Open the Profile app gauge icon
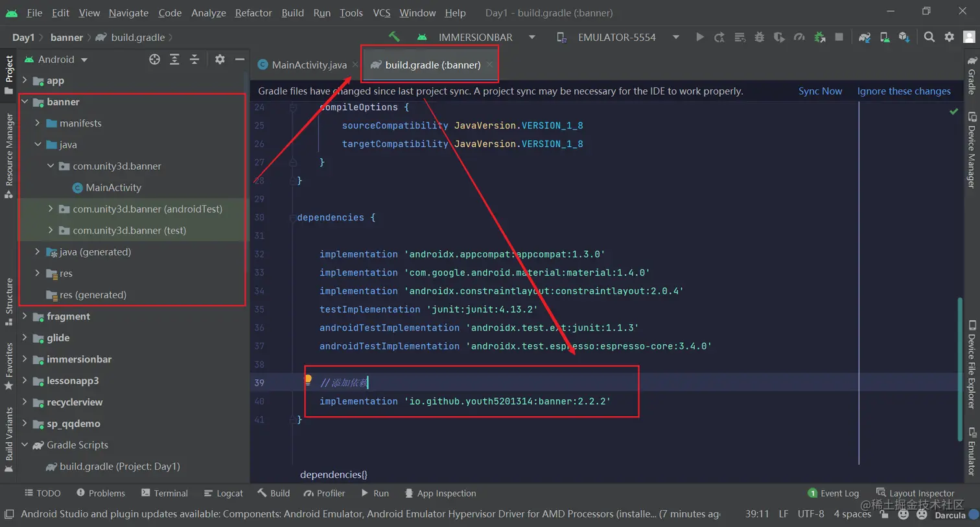980x527 pixels. [x=799, y=37]
